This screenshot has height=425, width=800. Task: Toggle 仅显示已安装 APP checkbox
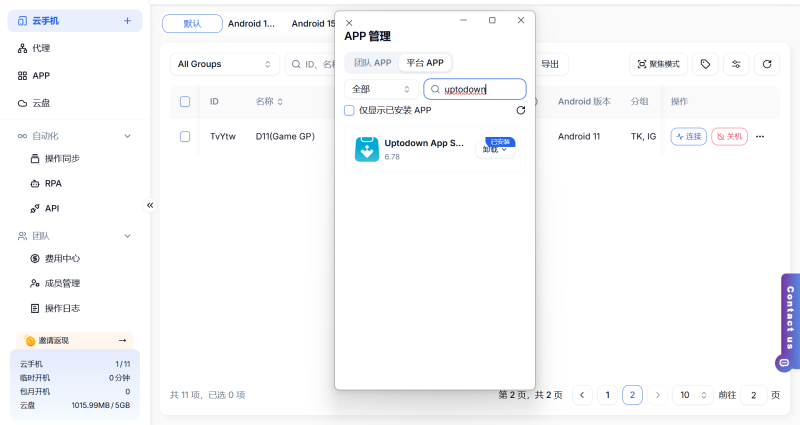point(349,111)
